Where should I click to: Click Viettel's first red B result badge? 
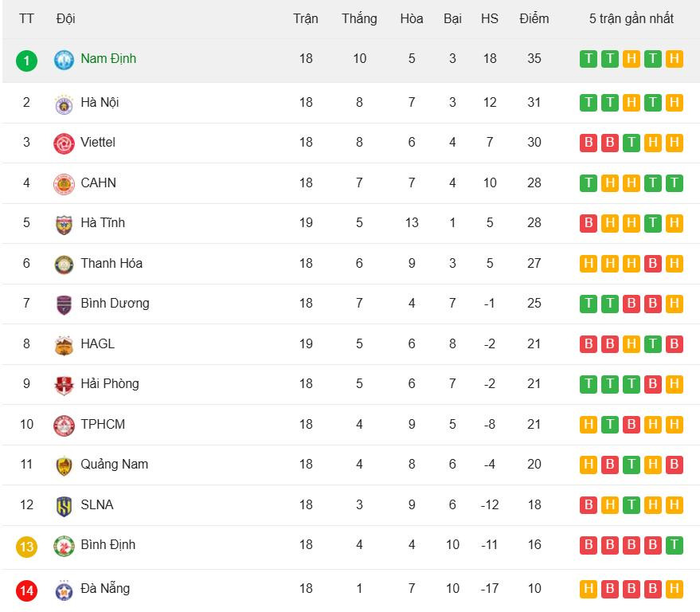589,143
